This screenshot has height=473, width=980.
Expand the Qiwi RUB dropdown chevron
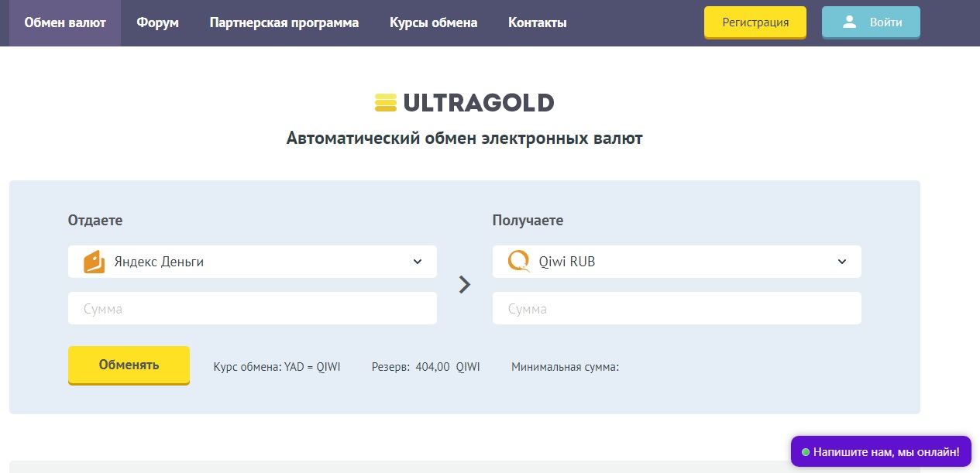pos(842,262)
